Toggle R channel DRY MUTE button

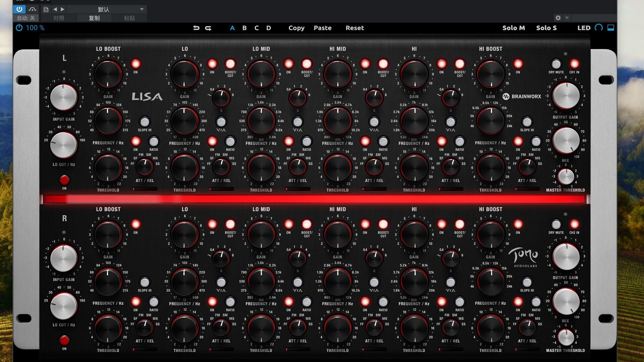[556, 224]
